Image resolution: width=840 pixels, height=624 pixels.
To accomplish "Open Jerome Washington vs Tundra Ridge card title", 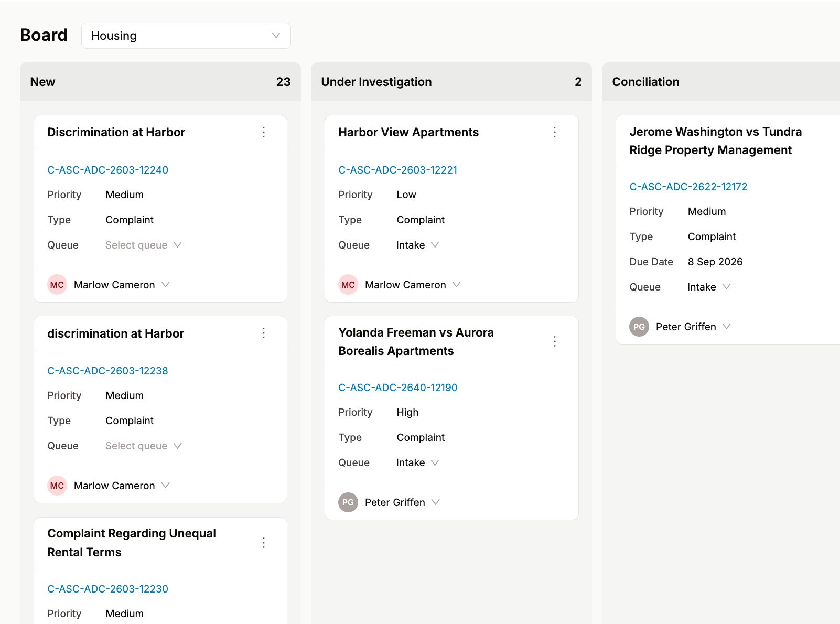I will coord(715,141).
